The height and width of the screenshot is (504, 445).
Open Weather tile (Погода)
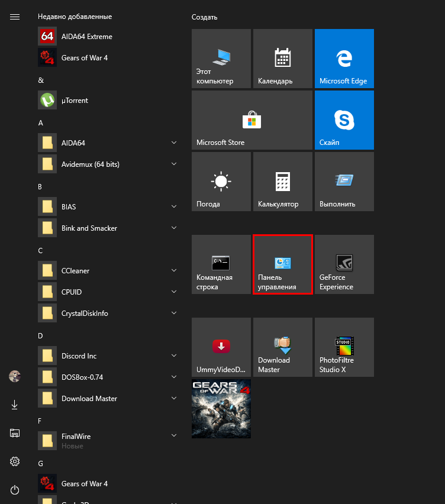(x=221, y=182)
